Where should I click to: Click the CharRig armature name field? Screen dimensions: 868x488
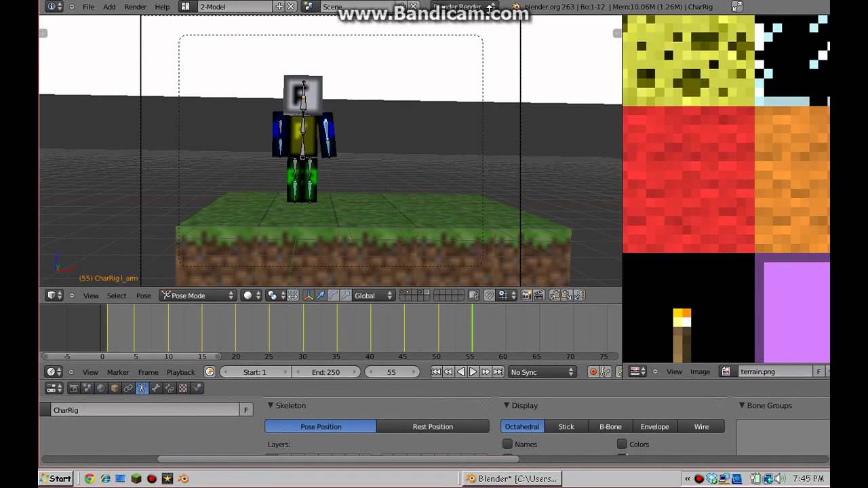tap(145, 410)
